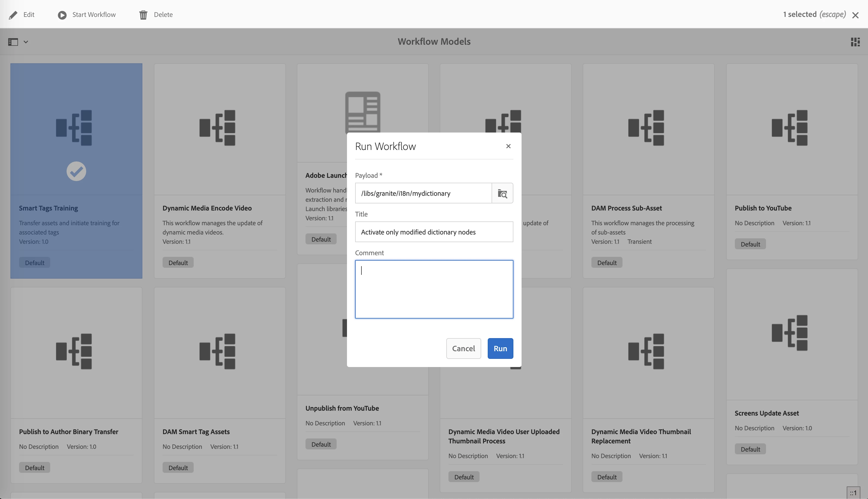
Task: Click the Start Workflow play icon
Action: [62, 15]
